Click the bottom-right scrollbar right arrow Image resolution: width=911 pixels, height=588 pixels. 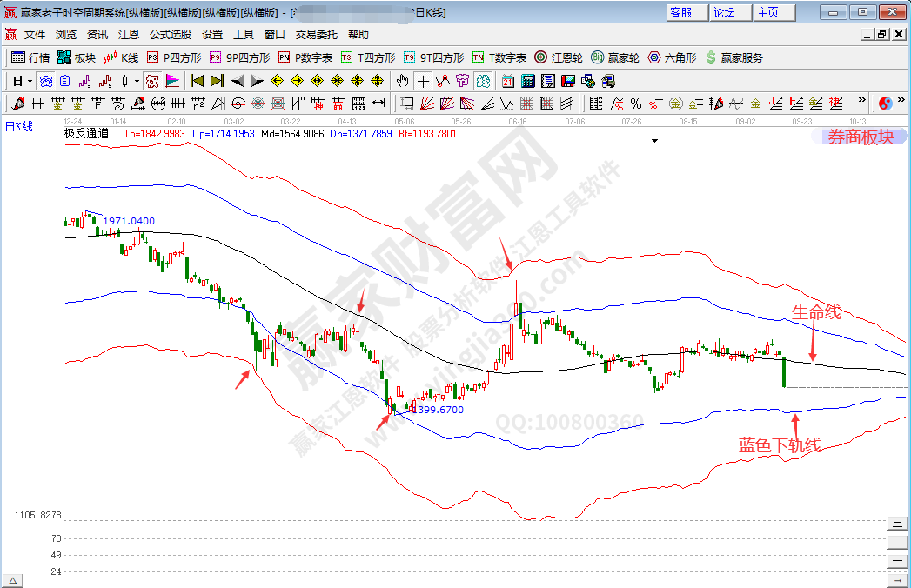(x=896, y=578)
